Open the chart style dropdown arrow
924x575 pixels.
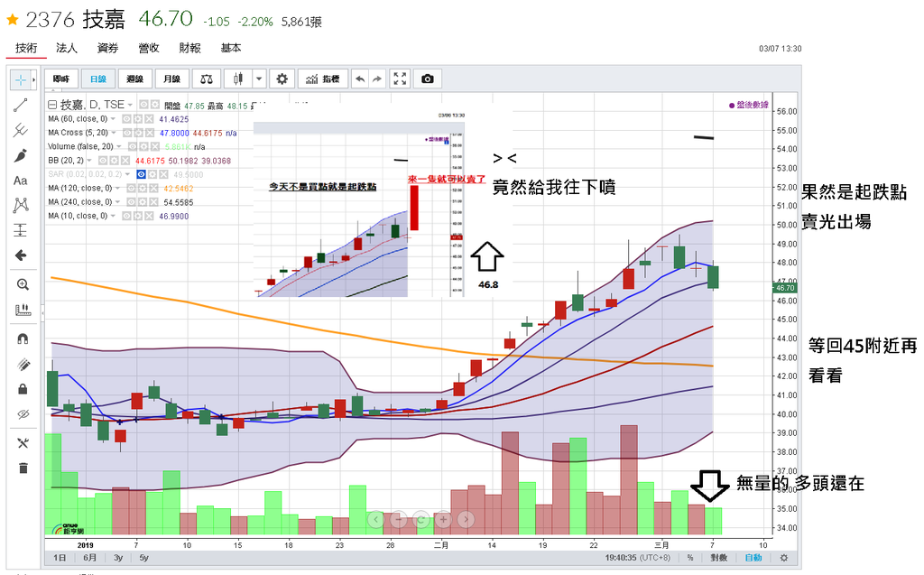pos(259,79)
